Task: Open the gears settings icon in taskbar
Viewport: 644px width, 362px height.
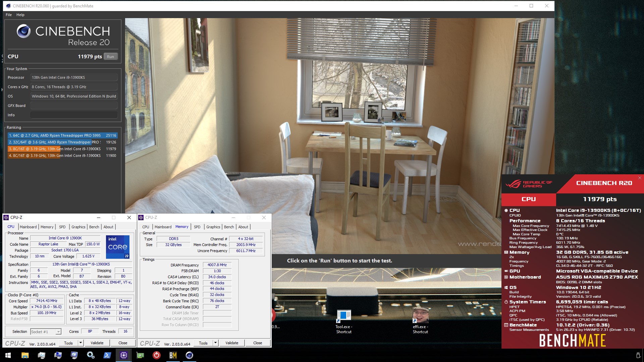Action: tap(91, 355)
